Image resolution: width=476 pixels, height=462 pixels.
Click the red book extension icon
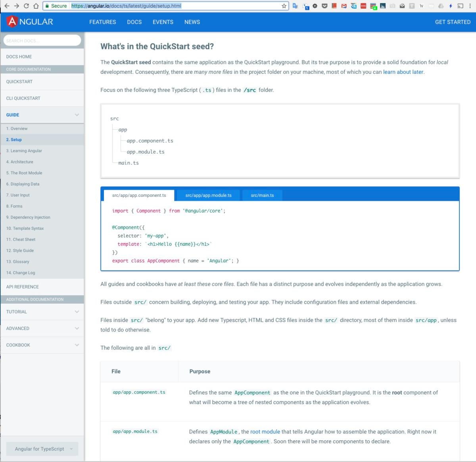(x=334, y=6)
